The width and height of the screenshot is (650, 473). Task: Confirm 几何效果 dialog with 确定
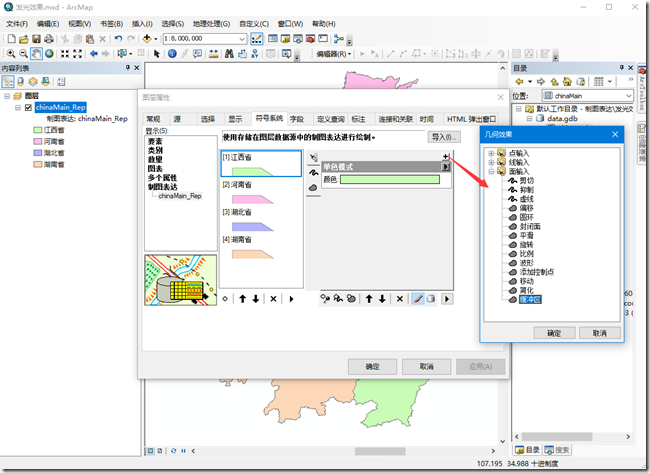(554, 333)
